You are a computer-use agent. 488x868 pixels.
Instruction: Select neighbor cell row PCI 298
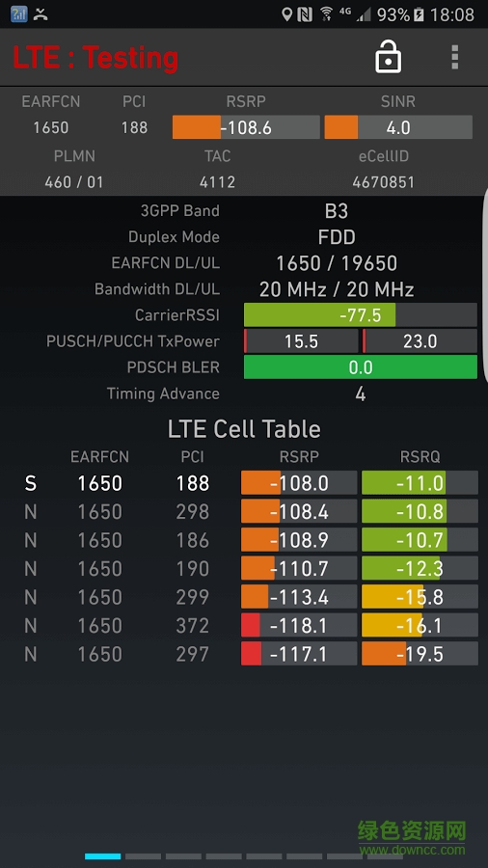[244, 511]
